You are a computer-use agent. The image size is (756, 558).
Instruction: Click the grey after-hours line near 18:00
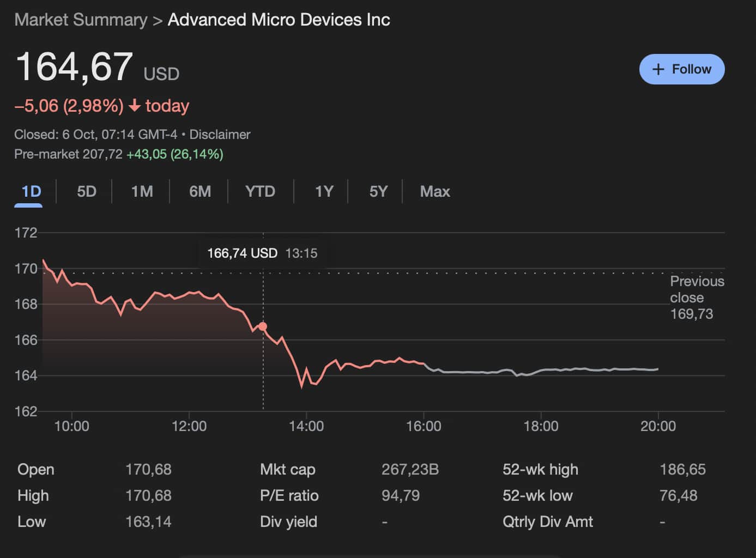click(541, 372)
